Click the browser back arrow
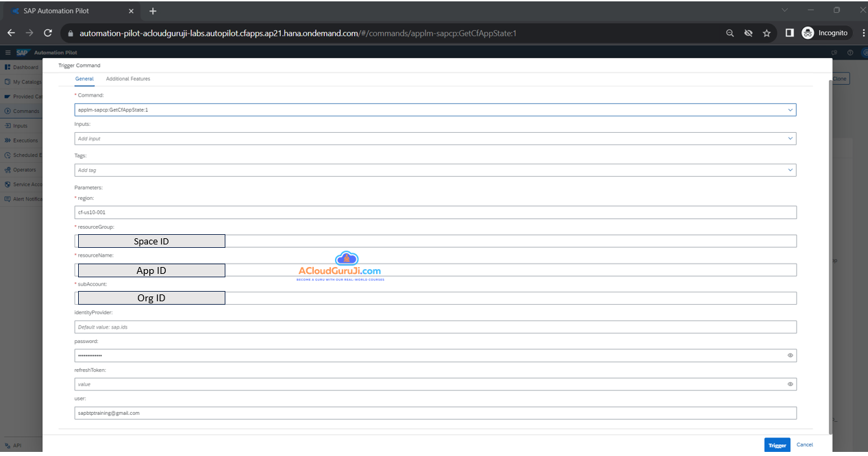This screenshot has height=456, width=868. tap(11, 33)
